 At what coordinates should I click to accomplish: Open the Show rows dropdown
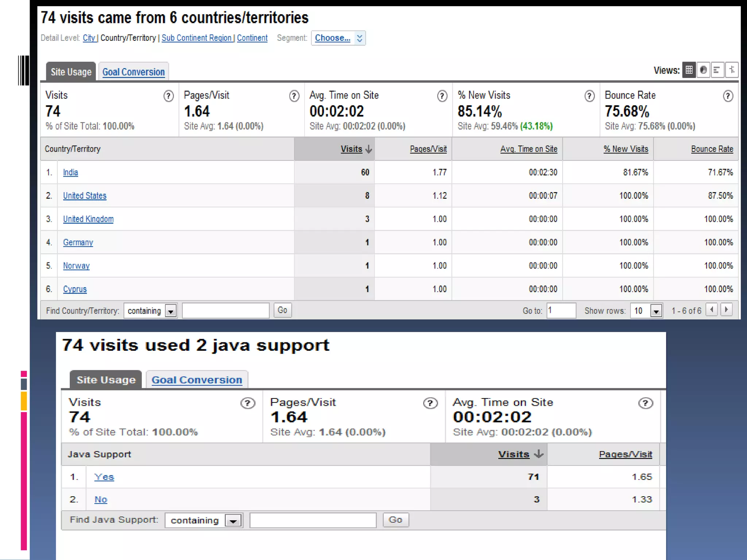656,311
